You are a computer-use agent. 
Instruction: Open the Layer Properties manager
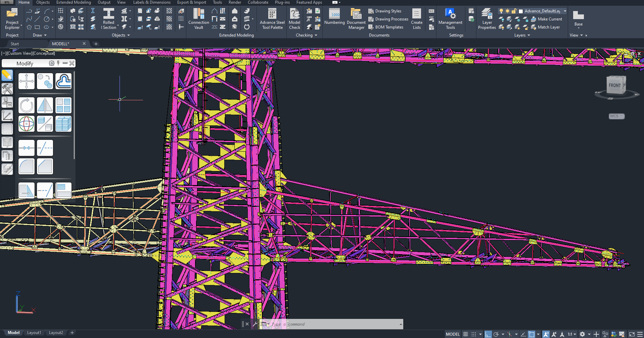tap(487, 19)
